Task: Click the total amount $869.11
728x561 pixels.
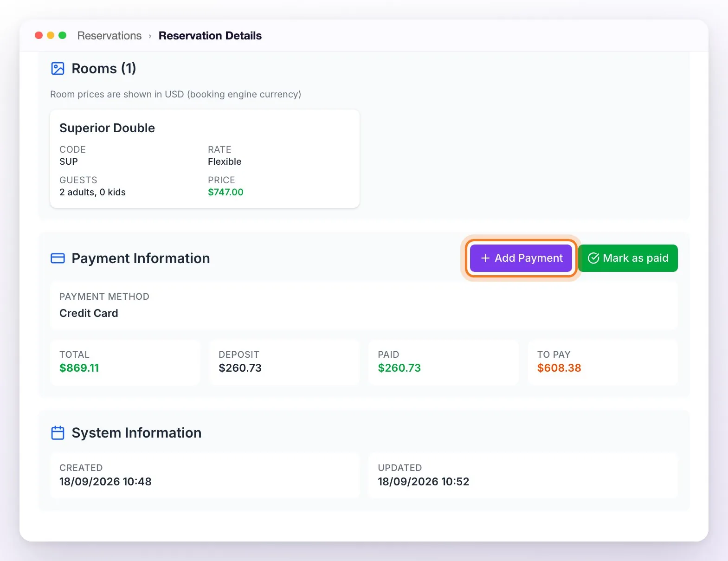Action: click(x=79, y=368)
